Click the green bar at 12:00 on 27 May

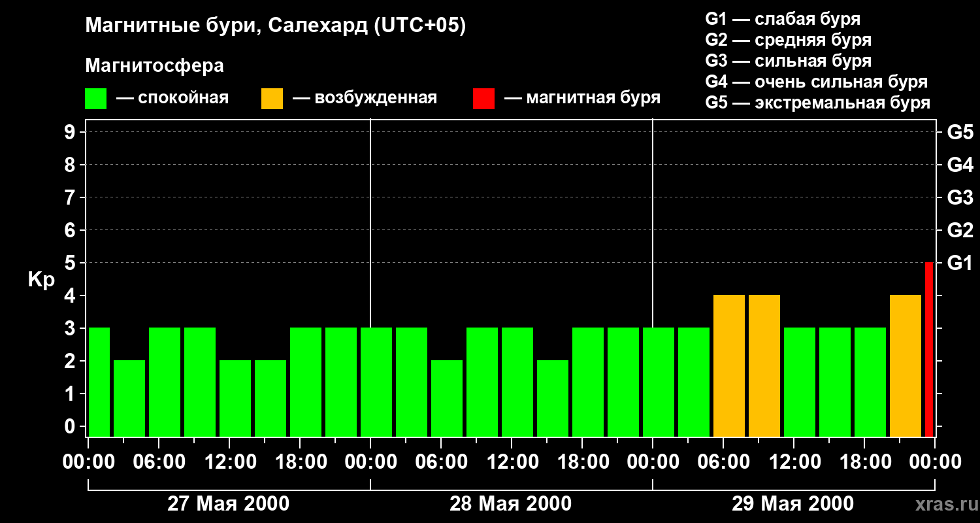coord(235,398)
